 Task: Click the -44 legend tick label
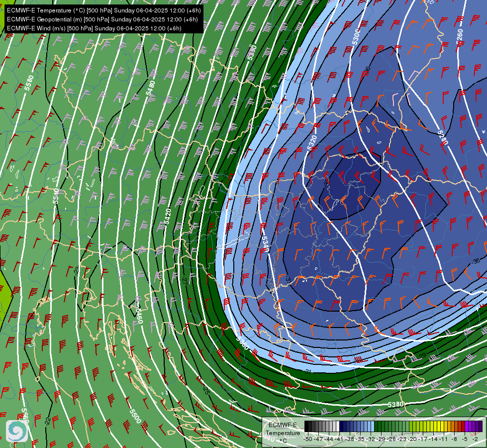tap(329, 439)
